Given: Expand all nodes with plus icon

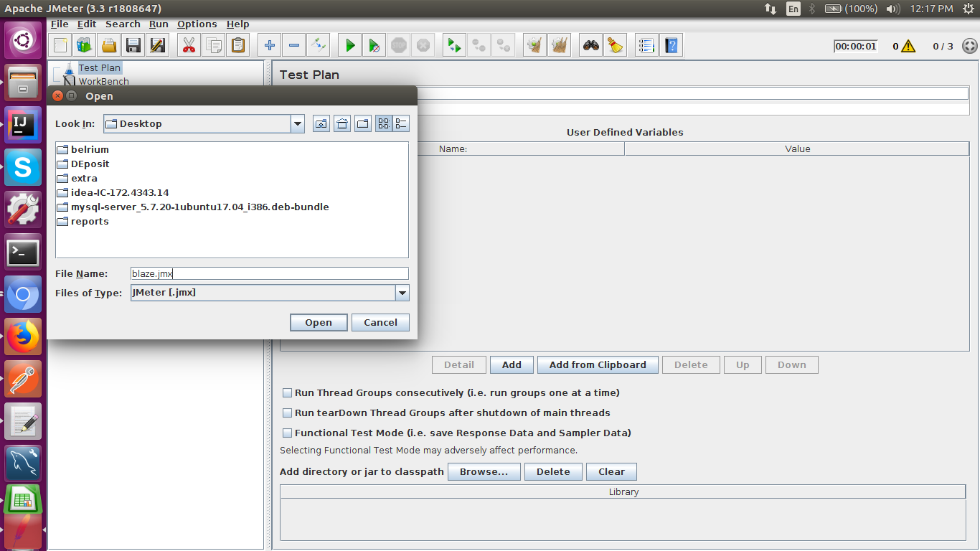Looking at the screenshot, I should pos(270,46).
